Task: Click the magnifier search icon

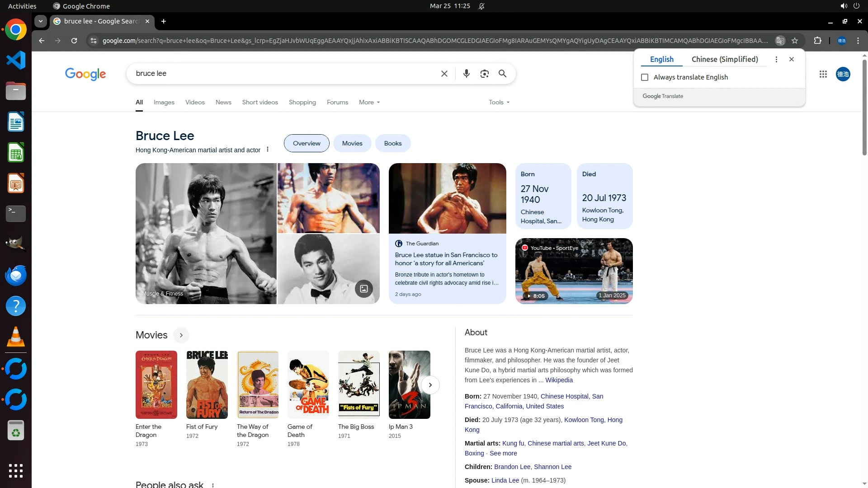Action: (502, 74)
